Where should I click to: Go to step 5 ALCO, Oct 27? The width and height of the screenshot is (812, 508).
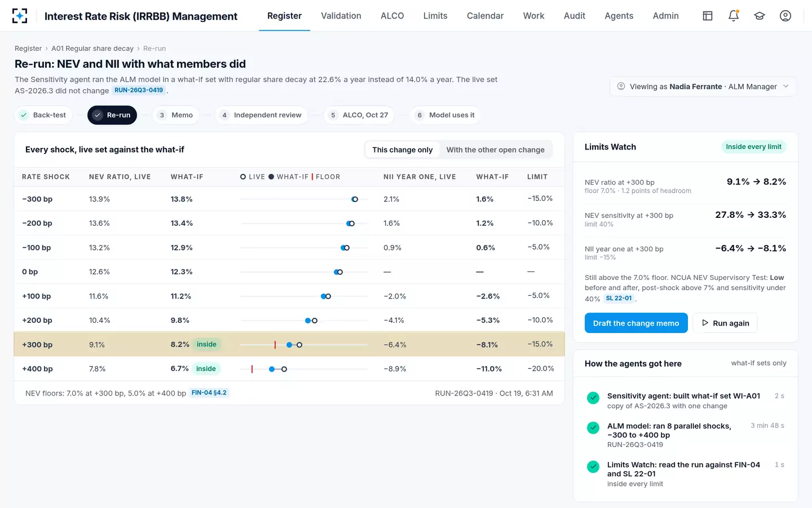359,115
